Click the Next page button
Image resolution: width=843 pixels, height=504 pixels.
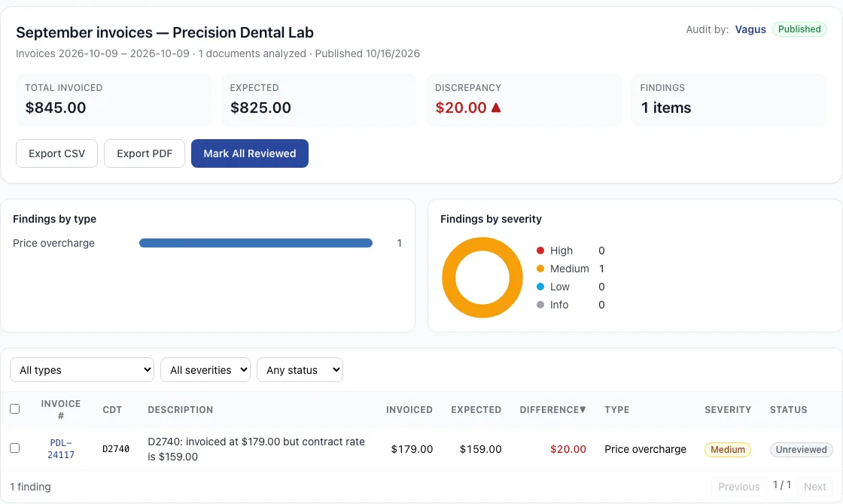(x=815, y=487)
